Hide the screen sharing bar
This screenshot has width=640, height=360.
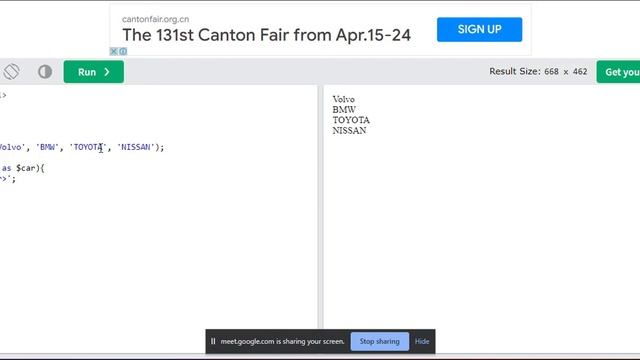[x=422, y=341]
